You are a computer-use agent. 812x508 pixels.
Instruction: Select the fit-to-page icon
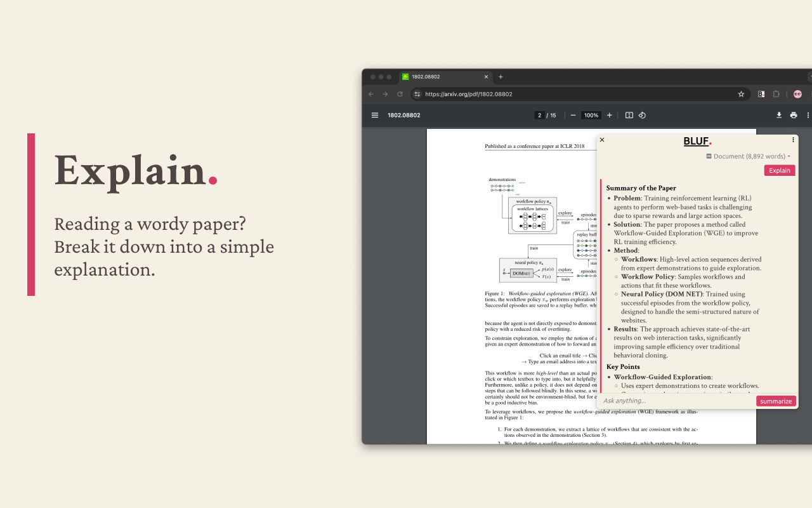[x=629, y=115]
